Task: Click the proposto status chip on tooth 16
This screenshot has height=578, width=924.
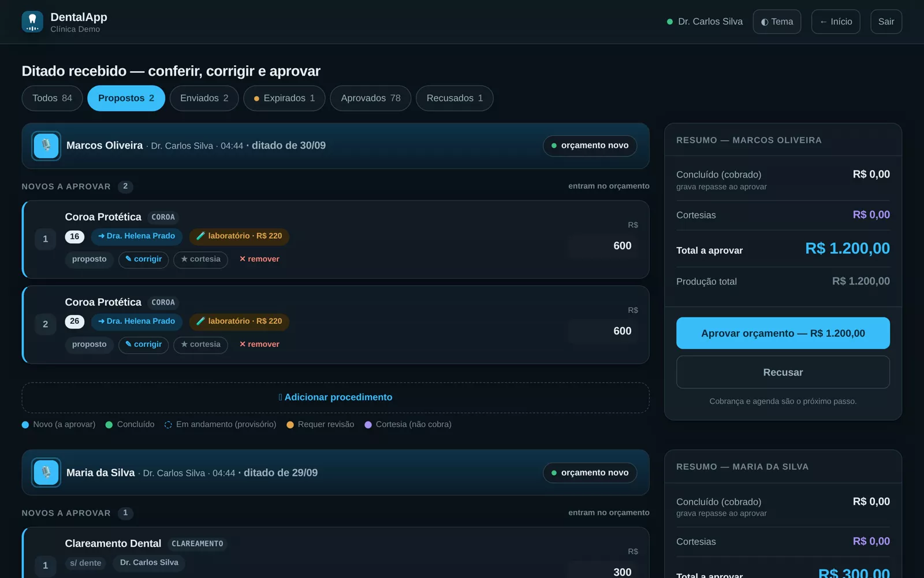Action: tap(89, 260)
